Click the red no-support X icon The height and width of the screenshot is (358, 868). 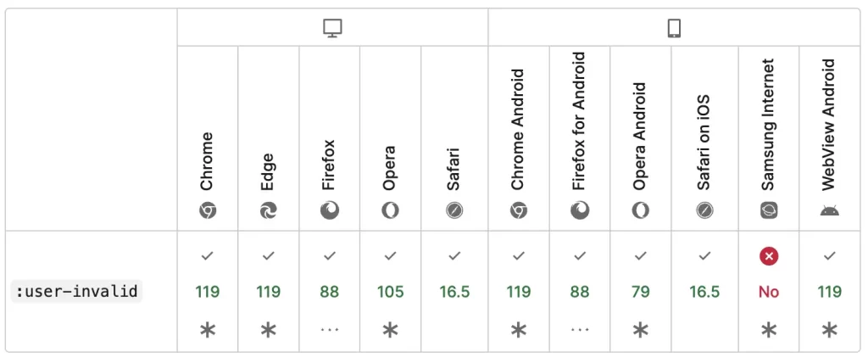[x=769, y=255]
